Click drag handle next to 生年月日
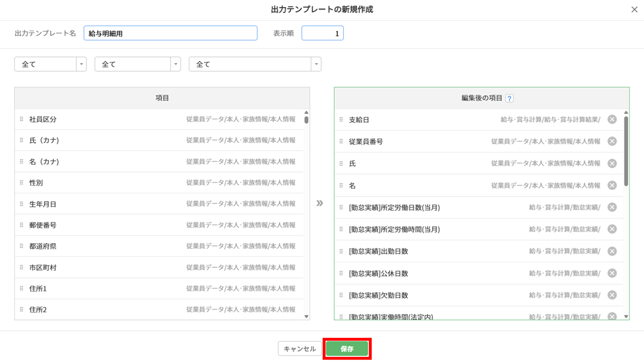The height and width of the screenshot is (363, 644). pyautogui.click(x=21, y=204)
